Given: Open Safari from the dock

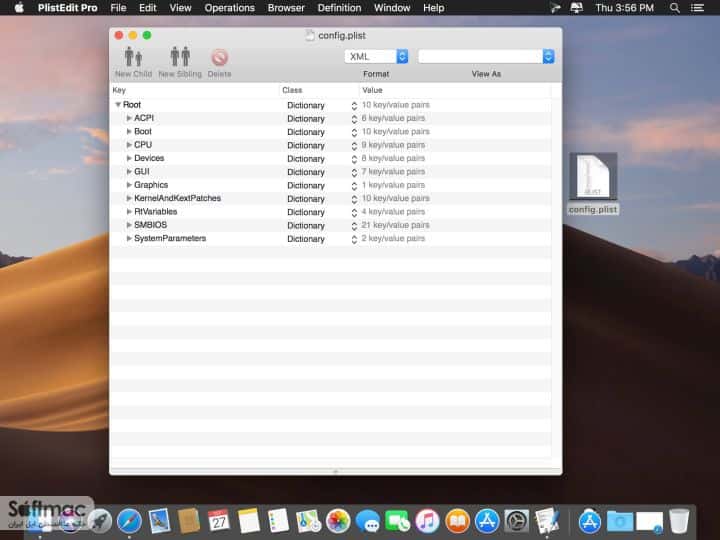Looking at the screenshot, I should click(129, 521).
